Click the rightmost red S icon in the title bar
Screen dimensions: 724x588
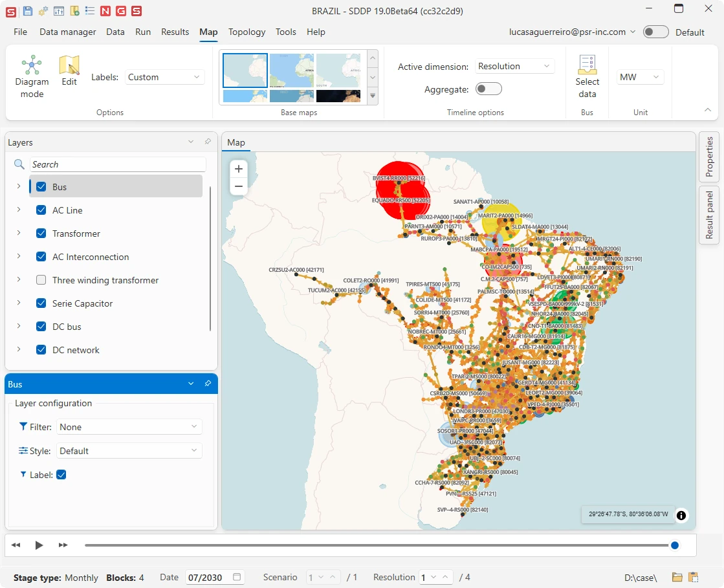137,11
